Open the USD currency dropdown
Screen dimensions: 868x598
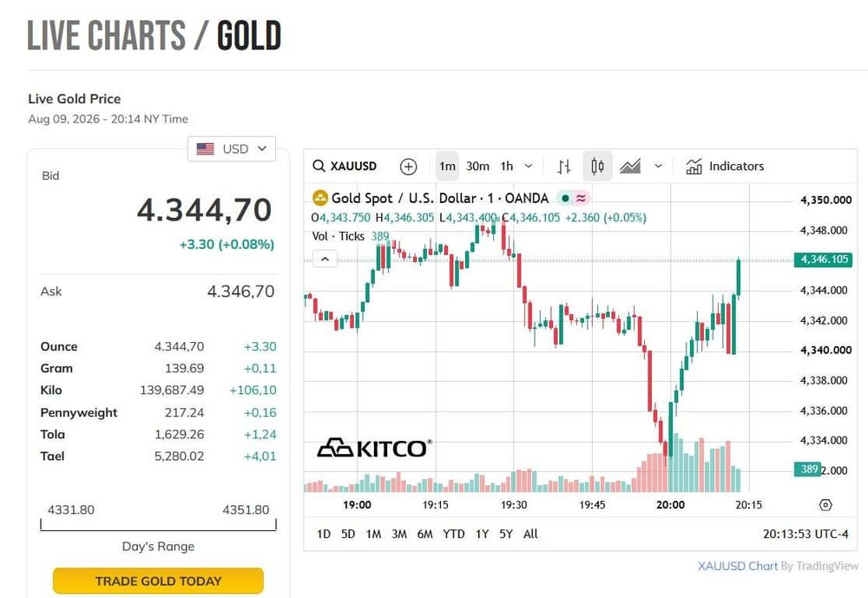[232, 149]
